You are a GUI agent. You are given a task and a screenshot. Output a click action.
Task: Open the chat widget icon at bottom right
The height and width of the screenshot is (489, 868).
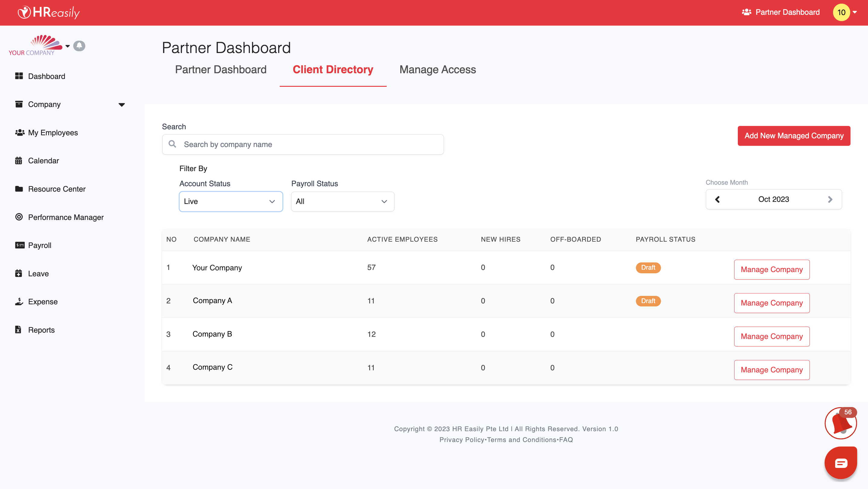[x=841, y=463]
